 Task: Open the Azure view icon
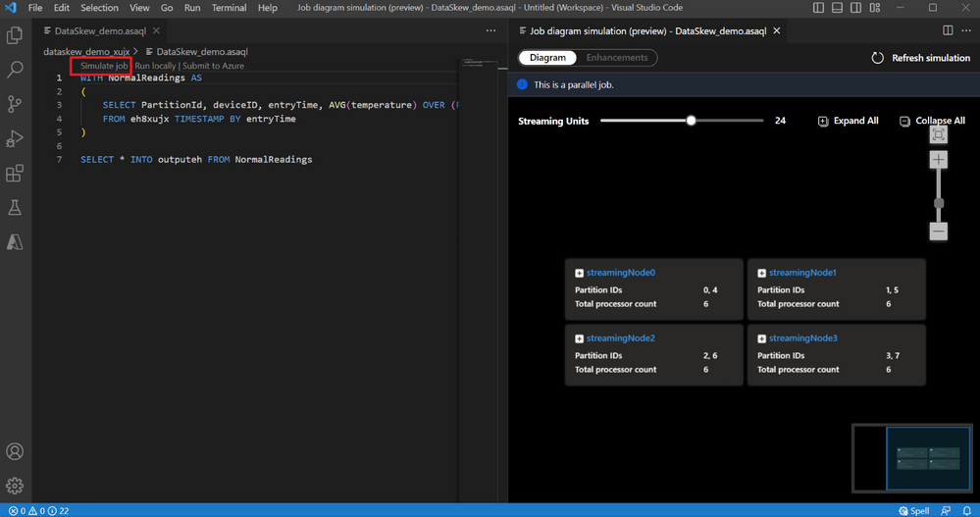(x=15, y=242)
